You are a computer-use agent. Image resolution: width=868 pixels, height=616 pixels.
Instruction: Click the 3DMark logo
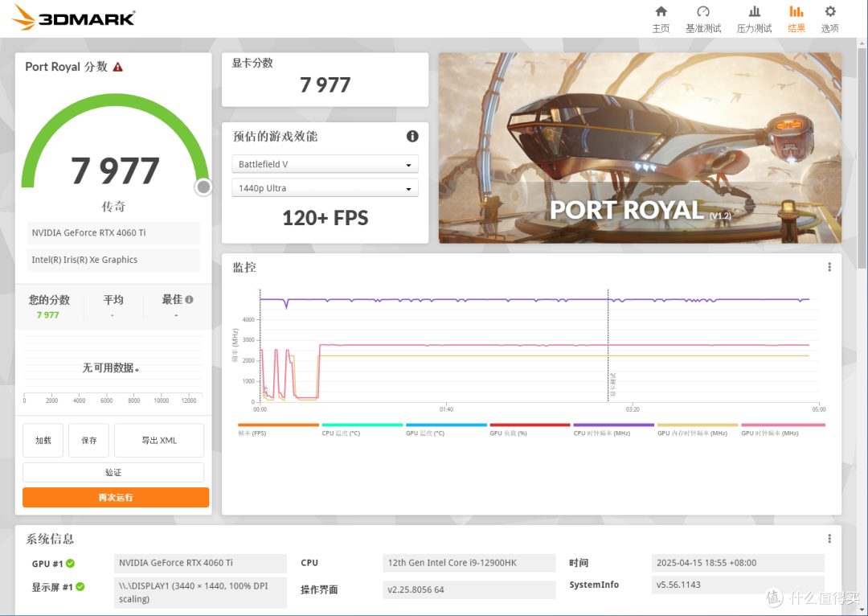(73, 18)
